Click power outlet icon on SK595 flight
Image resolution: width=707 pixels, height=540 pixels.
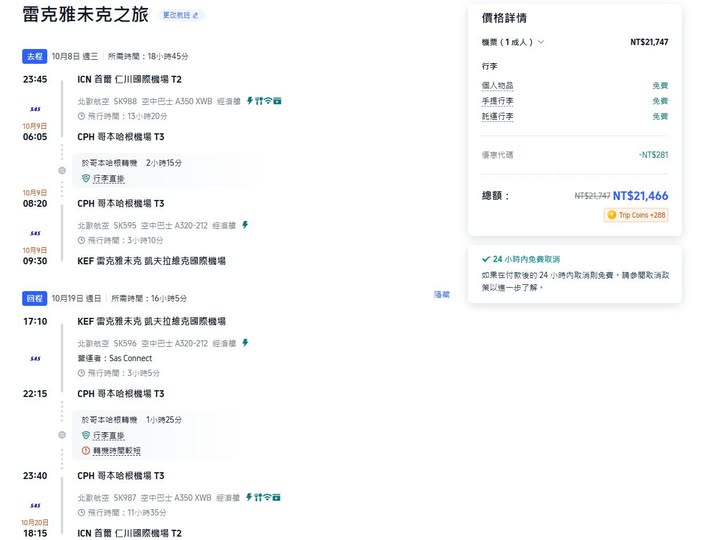click(245, 225)
